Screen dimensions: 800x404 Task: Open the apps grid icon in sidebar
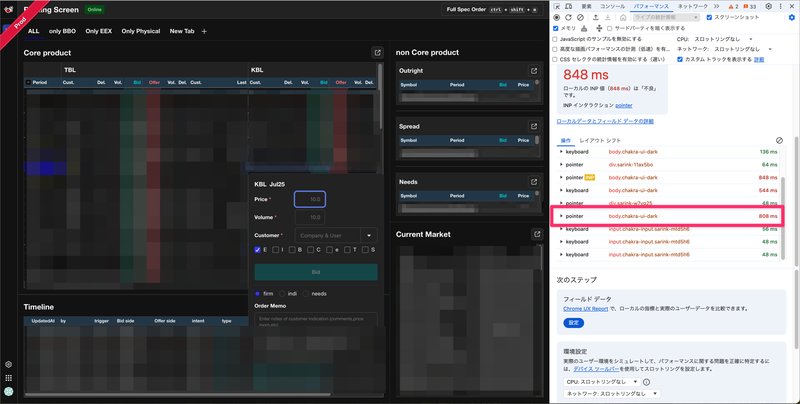click(9, 378)
